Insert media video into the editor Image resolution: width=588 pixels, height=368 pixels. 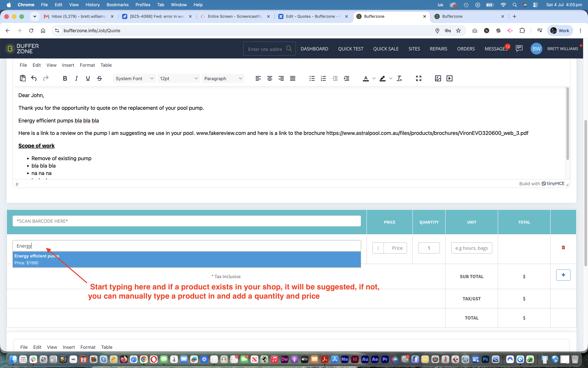(x=450, y=78)
